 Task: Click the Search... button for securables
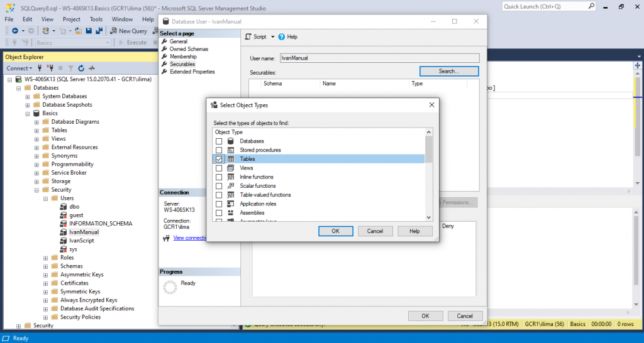click(x=449, y=71)
